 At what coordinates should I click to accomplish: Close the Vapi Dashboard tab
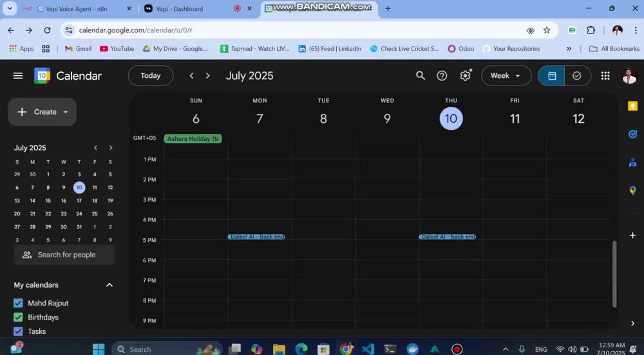click(249, 8)
